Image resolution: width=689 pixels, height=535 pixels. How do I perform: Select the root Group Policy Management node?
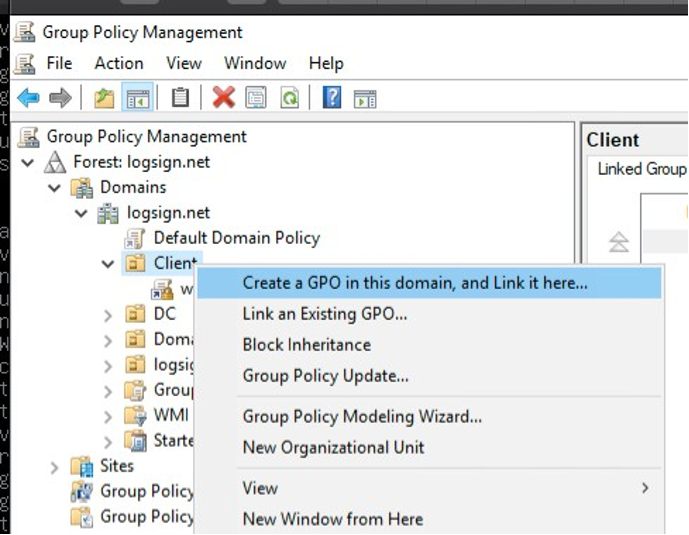coord(146,137)
